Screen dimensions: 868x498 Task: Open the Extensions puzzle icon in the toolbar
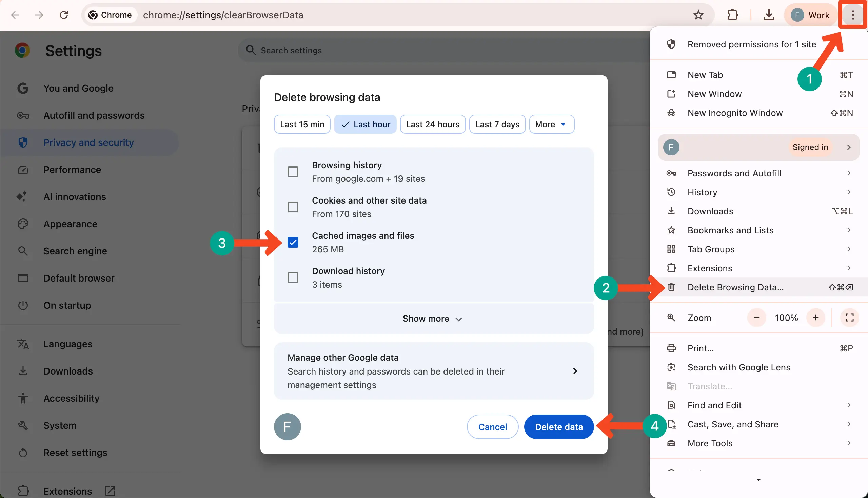[733, 15]
